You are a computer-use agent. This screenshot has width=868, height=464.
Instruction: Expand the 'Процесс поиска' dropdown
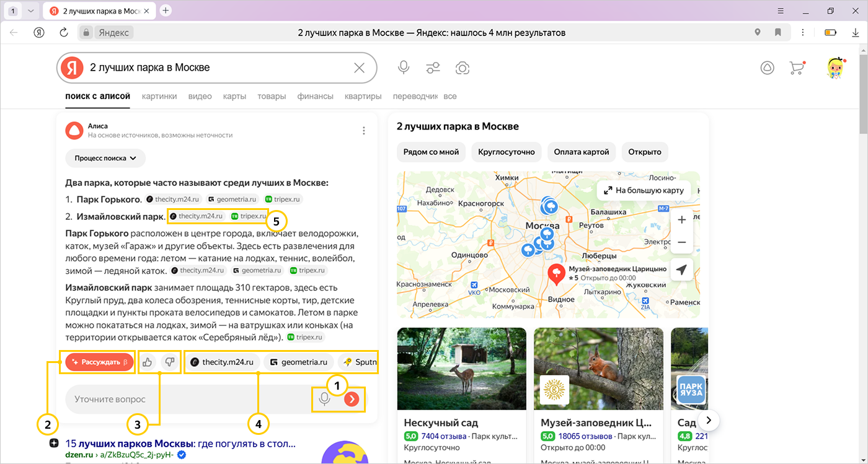pos(105,158)
